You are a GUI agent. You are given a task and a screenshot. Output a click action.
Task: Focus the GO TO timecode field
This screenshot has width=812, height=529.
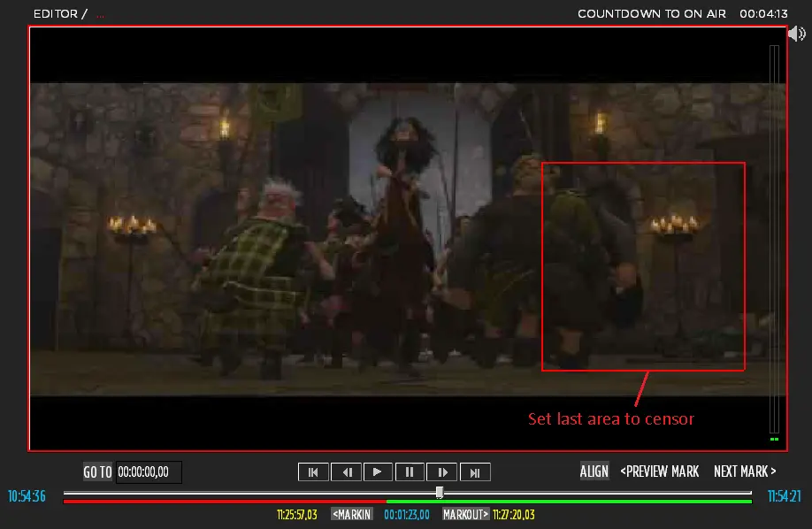coord(149,472)
